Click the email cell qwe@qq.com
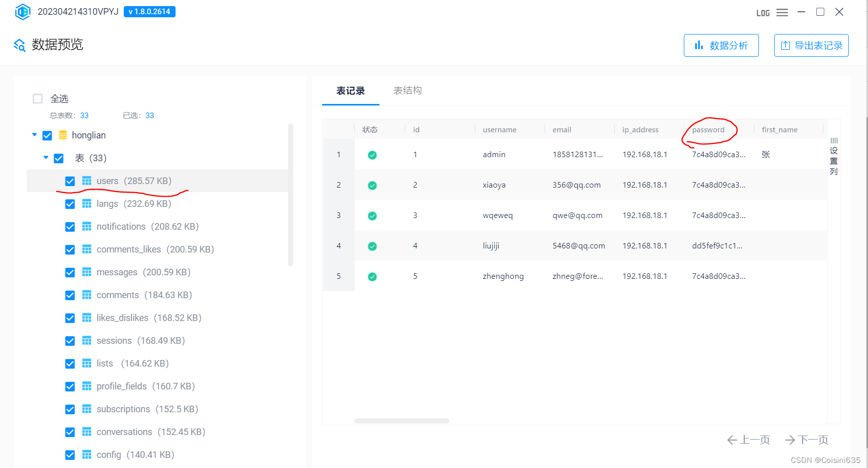Screen dimensions: 868x468 click(577, 215)
